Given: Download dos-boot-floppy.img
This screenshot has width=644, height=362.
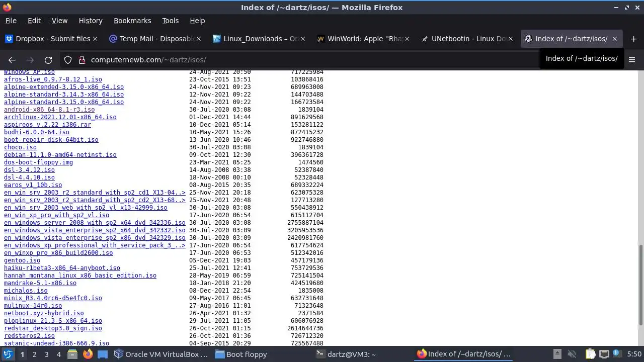Looking at the screenshot, I should point(38,162).
